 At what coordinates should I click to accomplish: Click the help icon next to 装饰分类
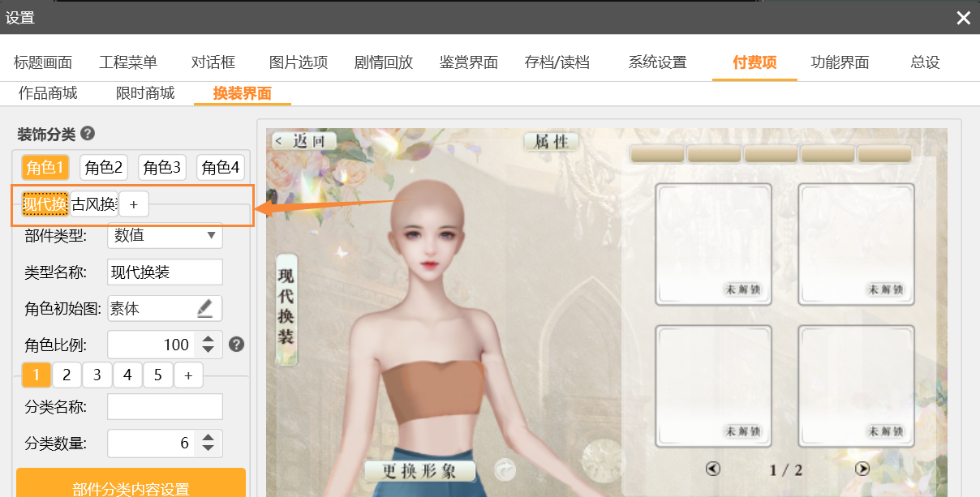[88, 135]
